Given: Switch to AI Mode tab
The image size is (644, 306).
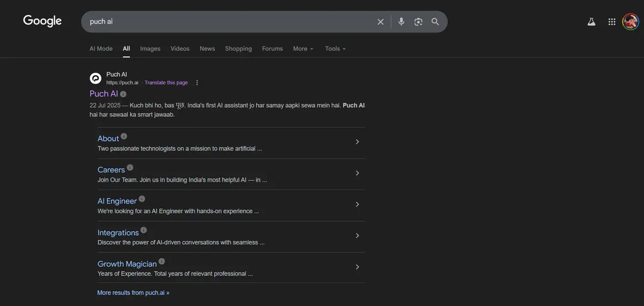Looking at the screenshot, I should click(101, 49).
